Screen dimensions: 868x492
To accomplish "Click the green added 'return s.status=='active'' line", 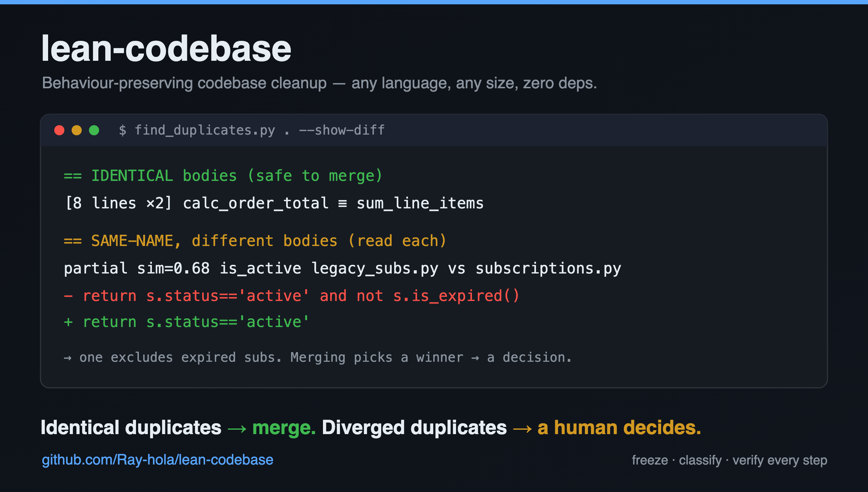I will tap(187, 322).
